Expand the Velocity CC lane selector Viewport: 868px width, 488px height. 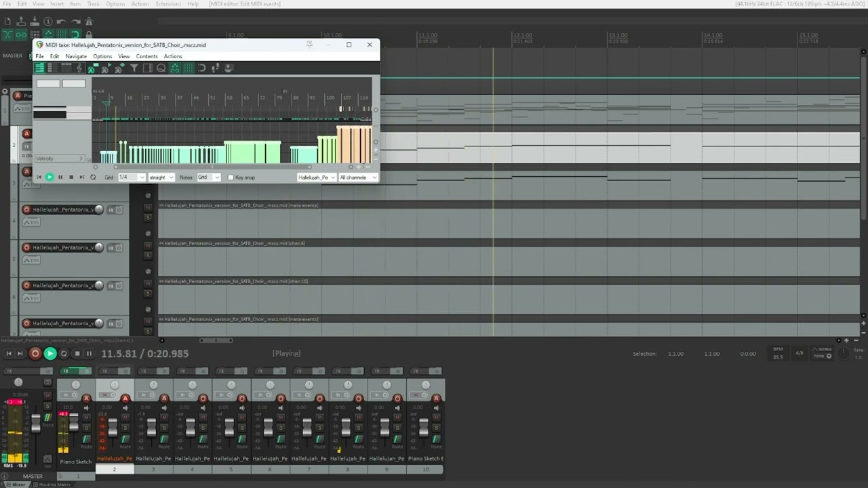click(x=60, y=159)
